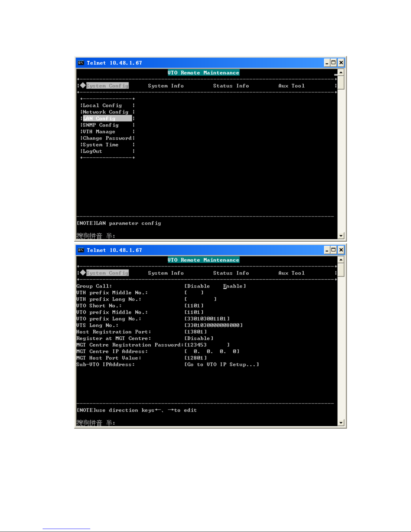The width and height of the screenshot is (411, 532).
Task: Open Status Info menu above the Local Config list
Action: coord(231,86)
